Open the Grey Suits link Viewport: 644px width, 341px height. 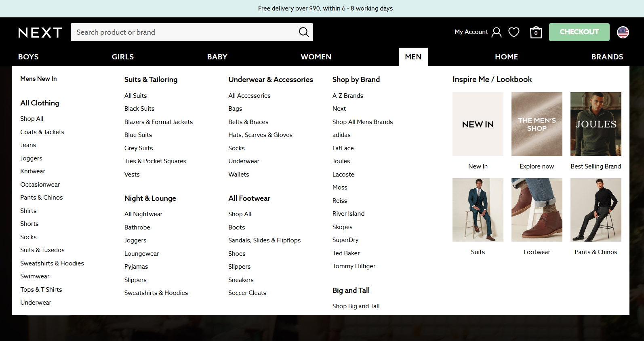coord(139,148)
